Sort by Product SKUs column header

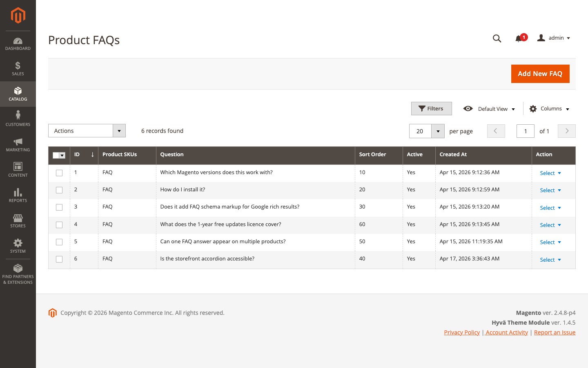[127, 155]
